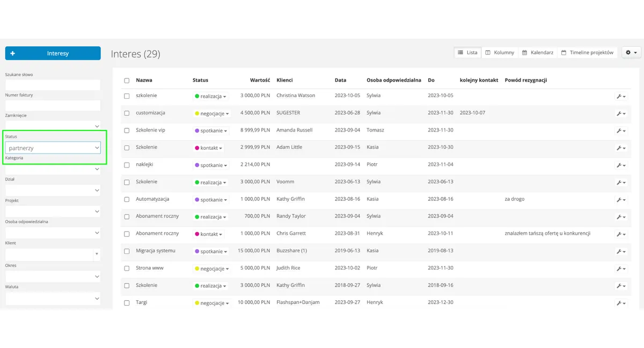Open Flashspan+Danjam client link
This screenshot has height=348, width=644.
tap(298, 302)
